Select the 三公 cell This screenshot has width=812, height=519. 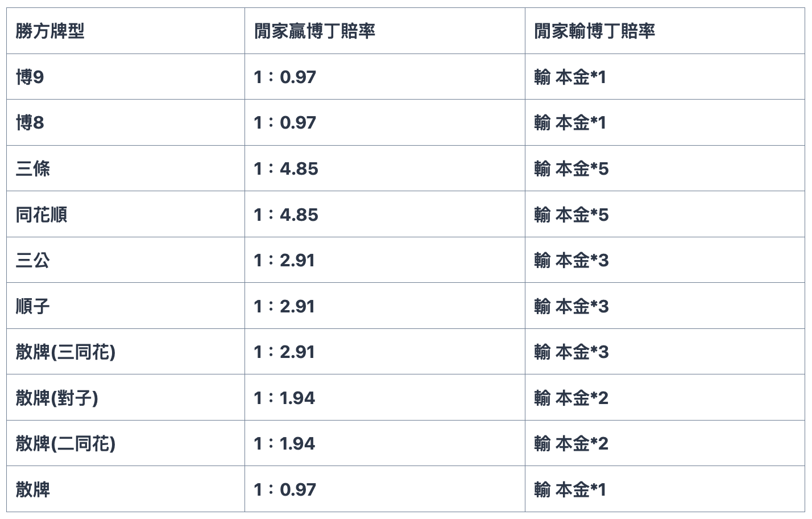tap(33, 261)
